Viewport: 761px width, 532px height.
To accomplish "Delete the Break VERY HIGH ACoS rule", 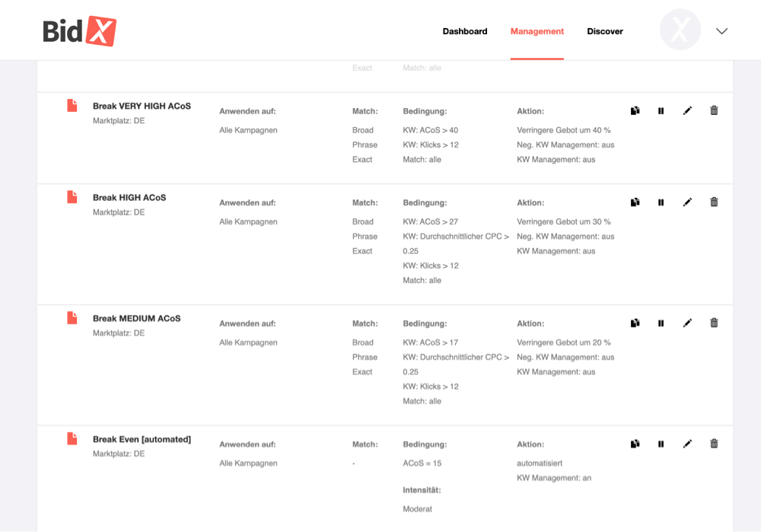I will coord(714,110).
